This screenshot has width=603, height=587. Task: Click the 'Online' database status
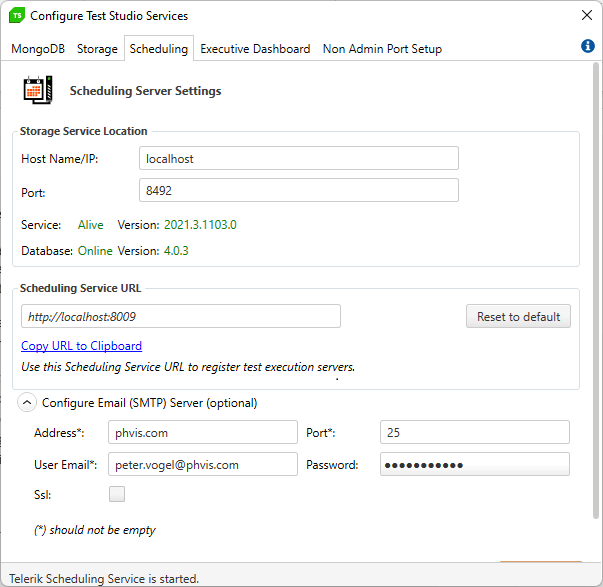click(x=95, y=251)
